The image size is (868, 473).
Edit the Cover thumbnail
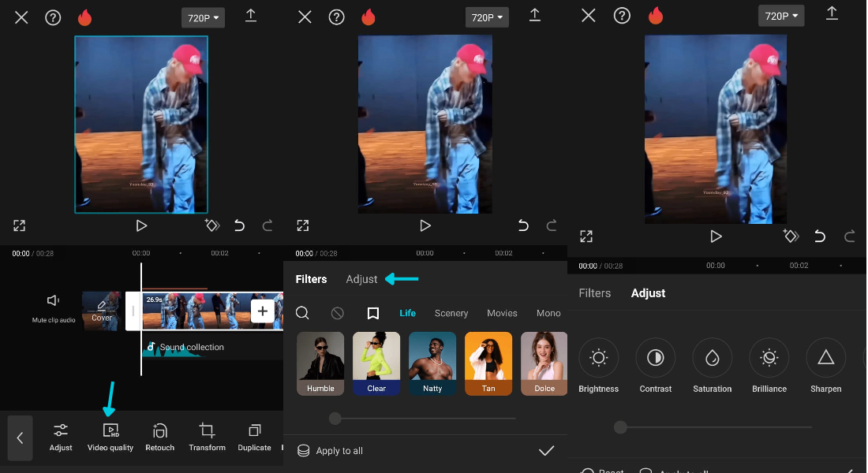click(x=101, y=311)
